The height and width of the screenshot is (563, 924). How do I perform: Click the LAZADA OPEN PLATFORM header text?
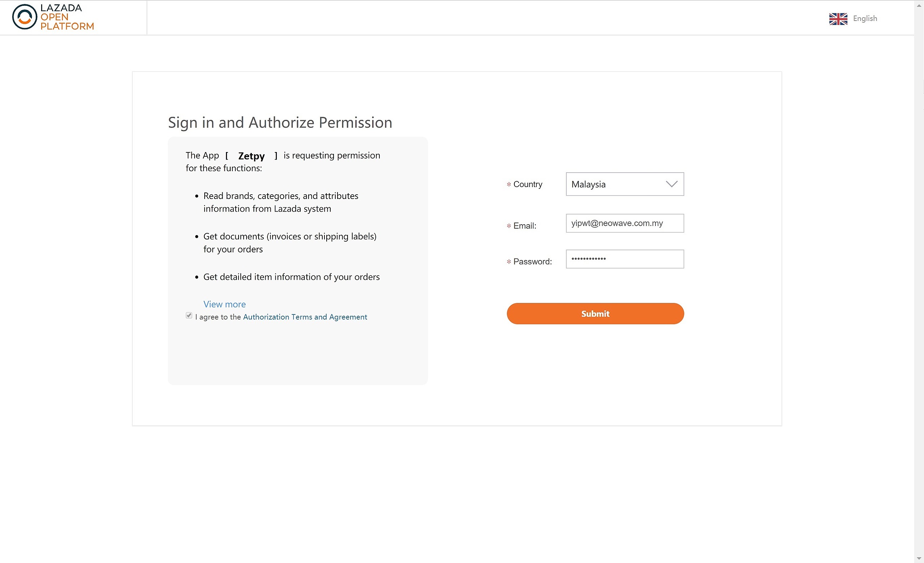tap(67, 17)
